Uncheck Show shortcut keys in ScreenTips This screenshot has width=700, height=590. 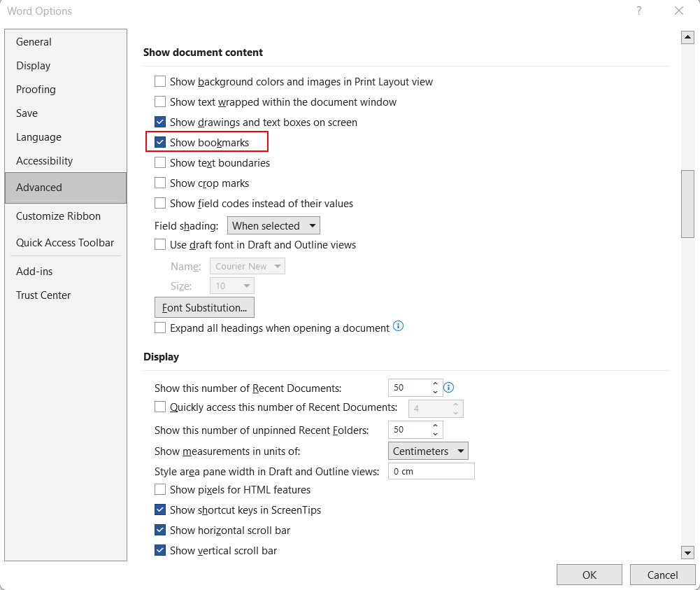pos(160,510)
